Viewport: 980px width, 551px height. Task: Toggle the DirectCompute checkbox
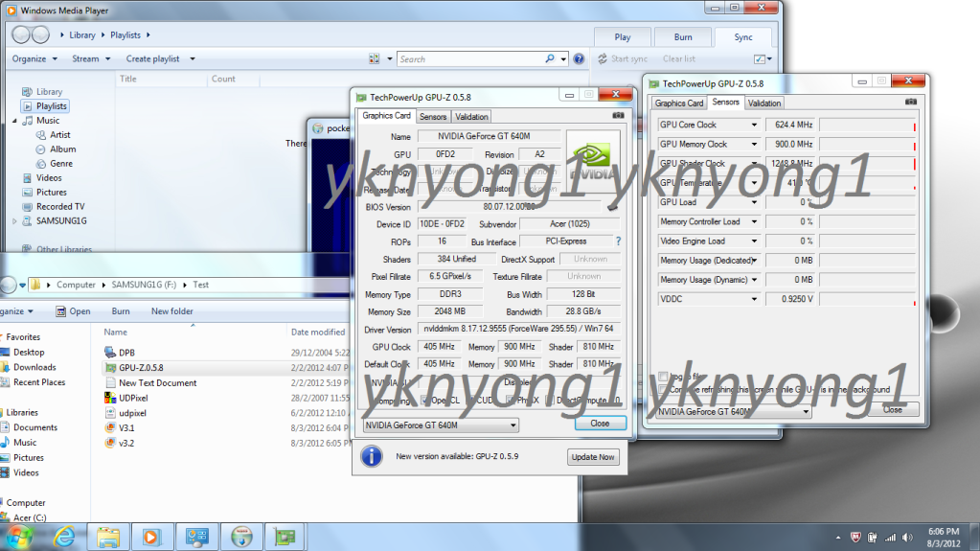point(550,401)
